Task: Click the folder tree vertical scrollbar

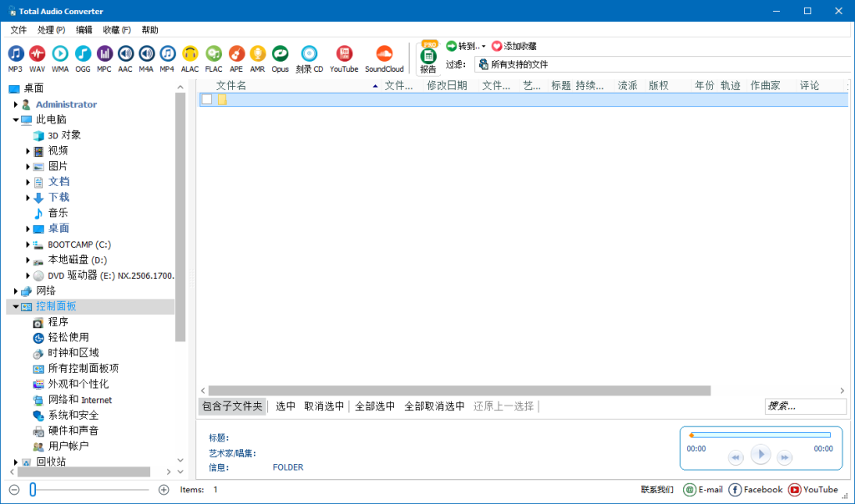Action: [180, 217]
